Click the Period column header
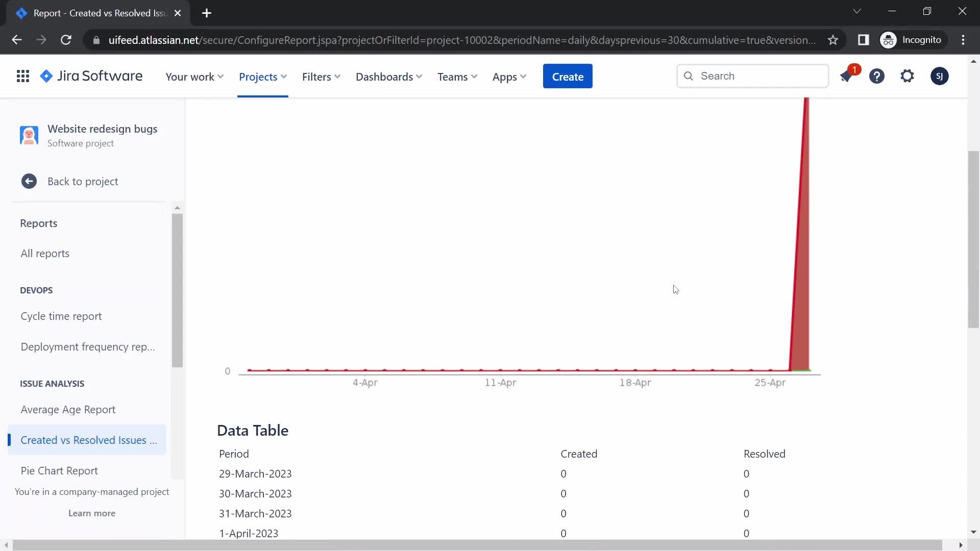The width and height of the screenshot is (980, 551). coord(234,454)
